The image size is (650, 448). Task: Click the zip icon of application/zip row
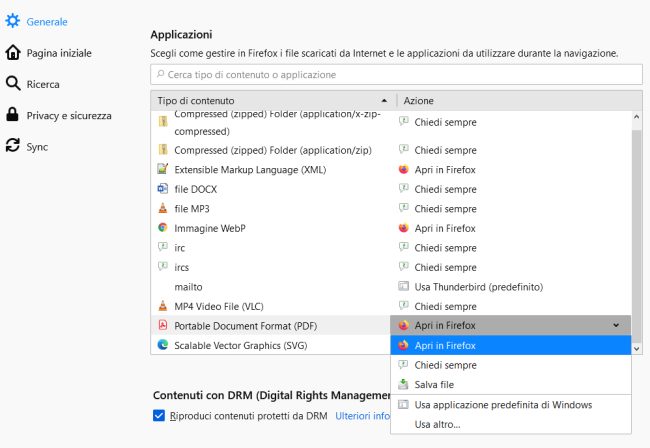163,150
